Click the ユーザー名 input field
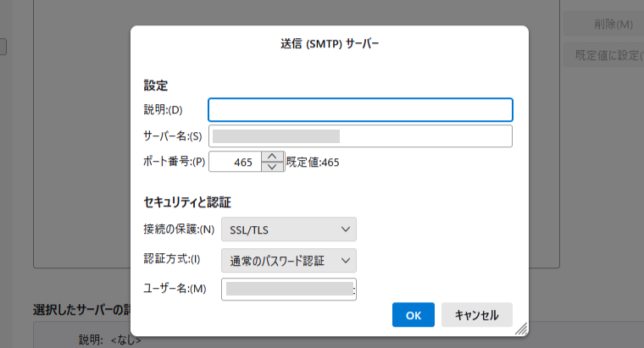The height and width of the screenshot is (348, 644). (288, 290)
